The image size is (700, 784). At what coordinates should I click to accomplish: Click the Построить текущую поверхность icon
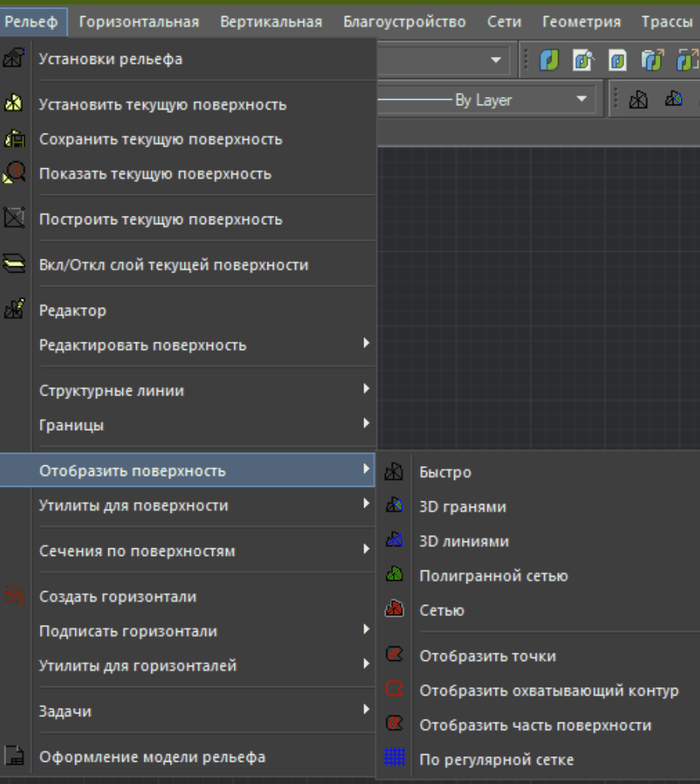14,219
